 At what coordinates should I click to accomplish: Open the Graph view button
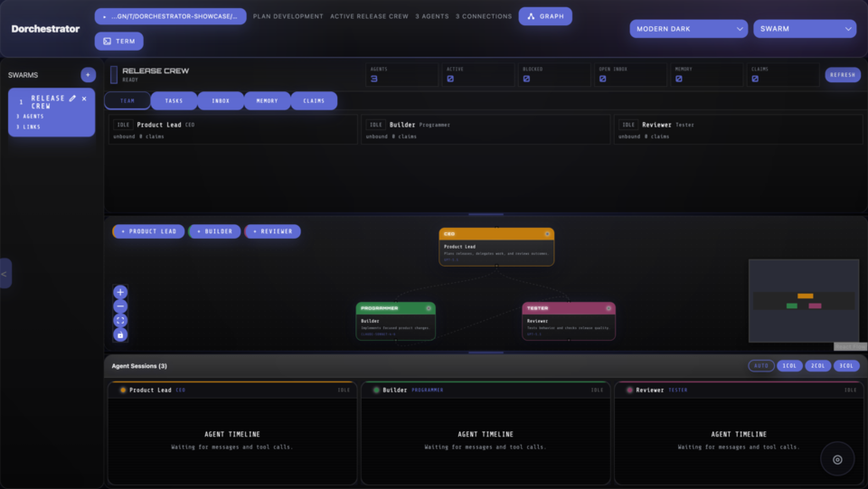pos(545,16)
